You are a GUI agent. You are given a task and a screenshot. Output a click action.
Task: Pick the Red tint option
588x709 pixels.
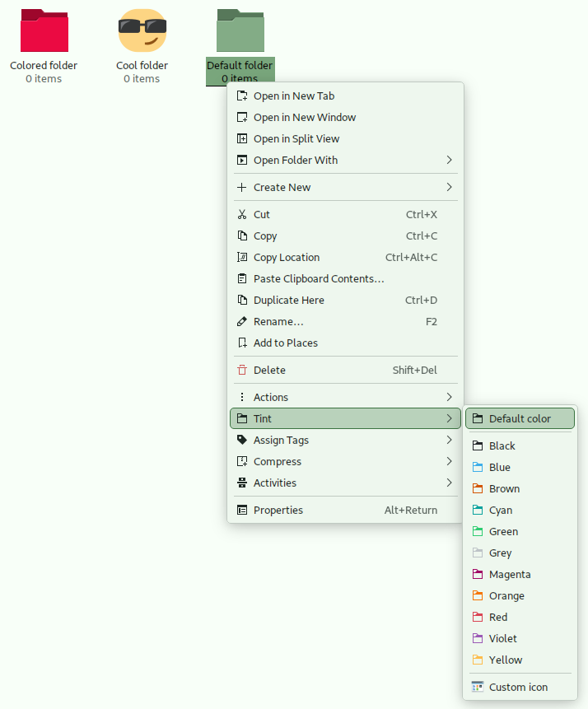point(520,618)
